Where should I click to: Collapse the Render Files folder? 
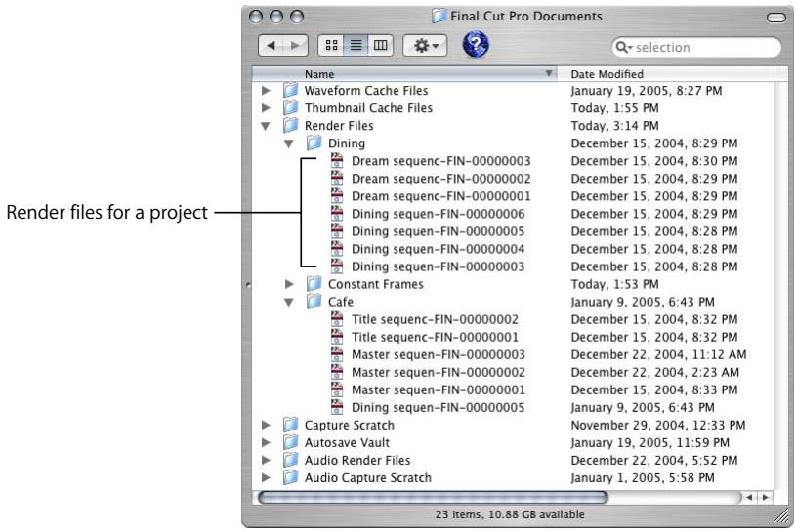(x=266, y=126)
